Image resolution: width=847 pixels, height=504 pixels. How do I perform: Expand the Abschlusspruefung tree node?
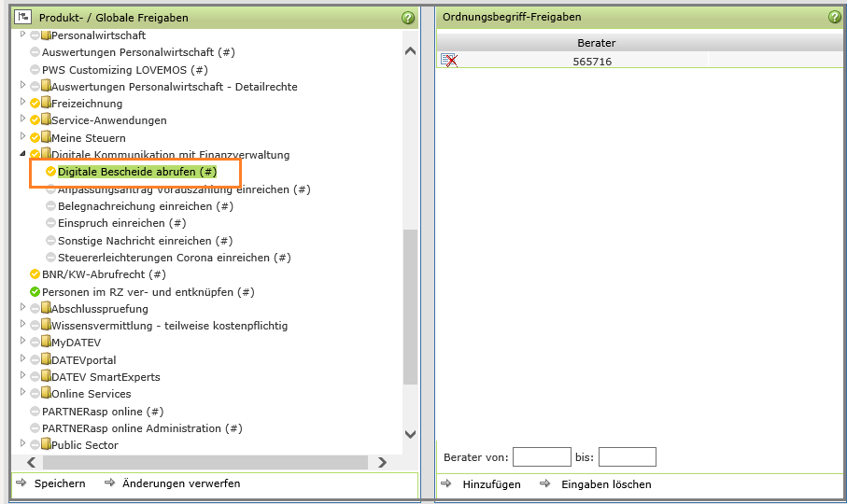(x=22, y=306)
